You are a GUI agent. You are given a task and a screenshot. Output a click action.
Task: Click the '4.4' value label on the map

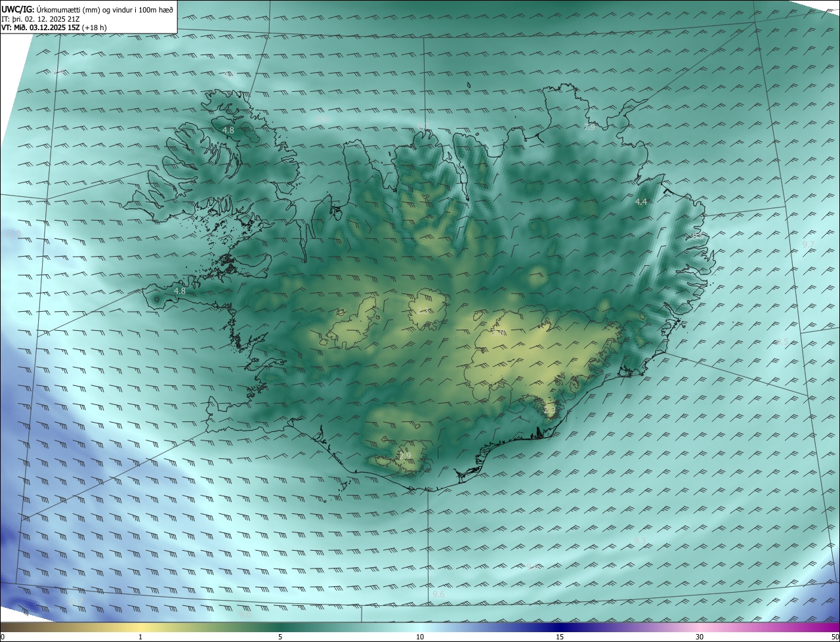641,202
